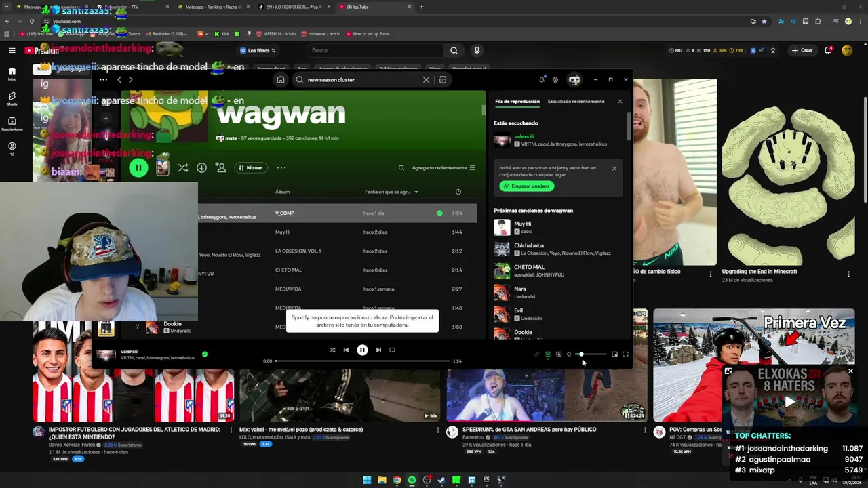Toggle shuffle on the wagwan playlist header
The width and height of the screenshot is (868, 488).
(x=182, y=167)
